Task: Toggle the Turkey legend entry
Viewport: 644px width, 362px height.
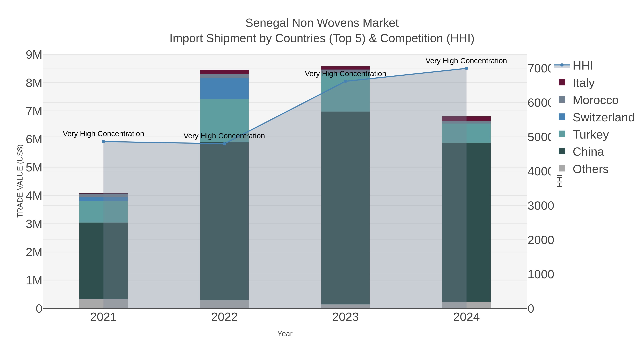Action: tap(584, 134)
